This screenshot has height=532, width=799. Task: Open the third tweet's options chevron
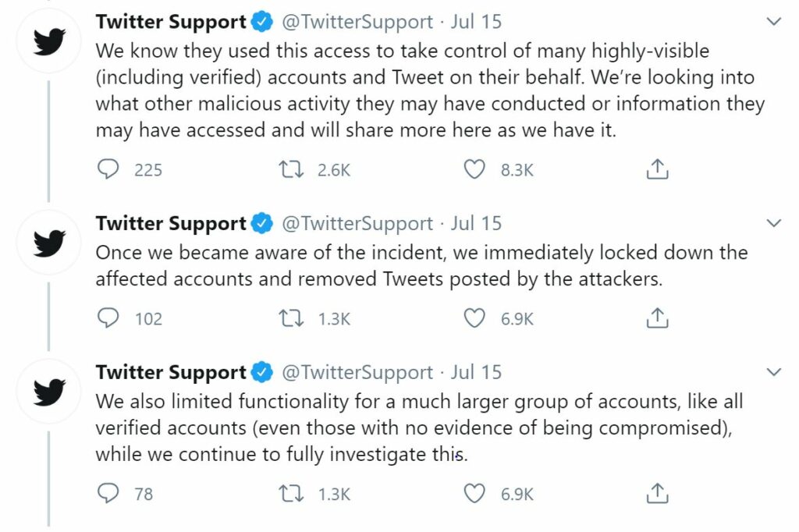click(775, 371)
